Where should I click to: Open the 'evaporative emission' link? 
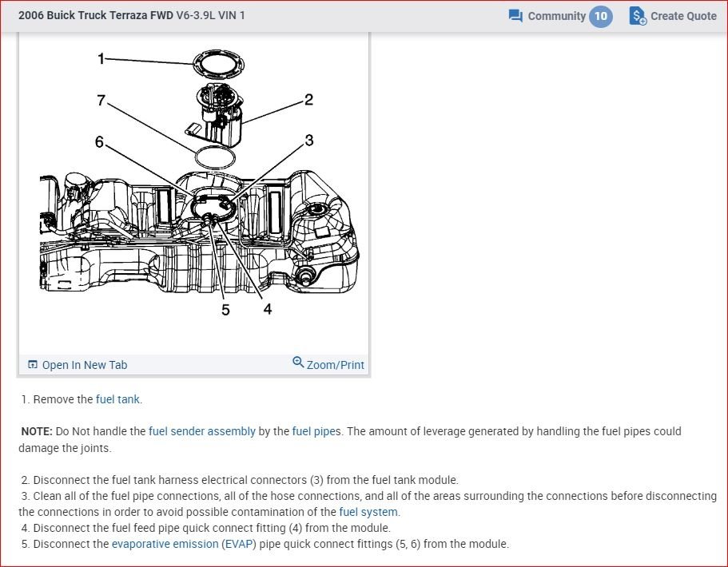point(165,544)
